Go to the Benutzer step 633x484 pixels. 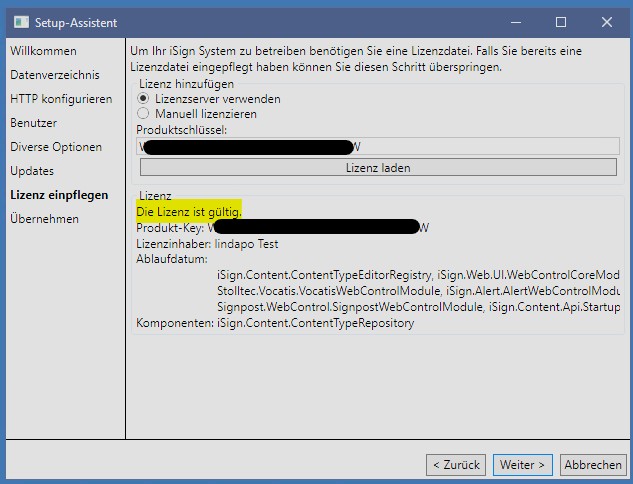(x=34, y=123)
